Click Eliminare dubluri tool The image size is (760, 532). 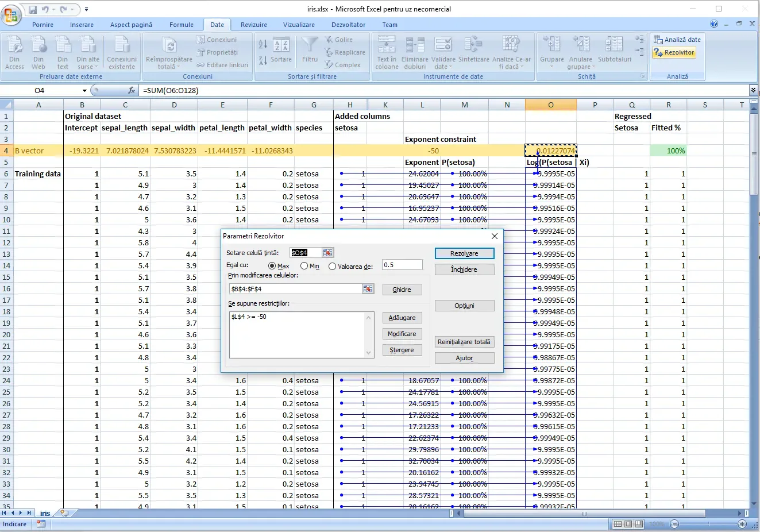415,52
